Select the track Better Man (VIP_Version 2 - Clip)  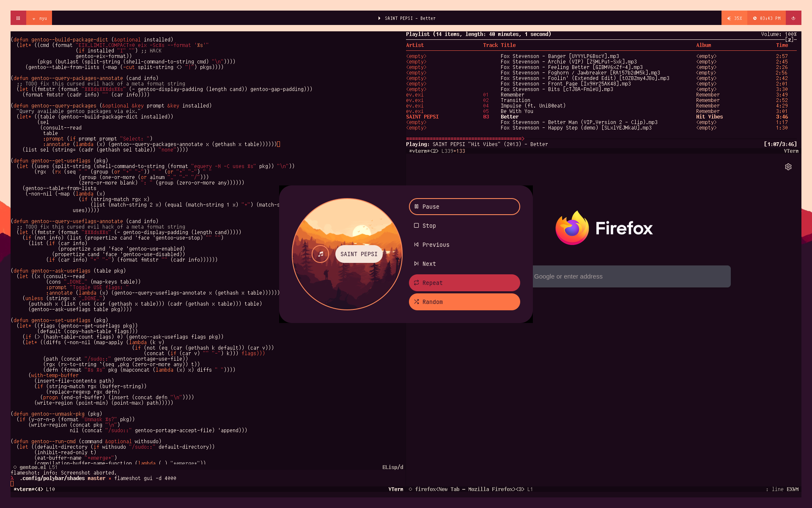pyautogui.click(x=601, y=122)
